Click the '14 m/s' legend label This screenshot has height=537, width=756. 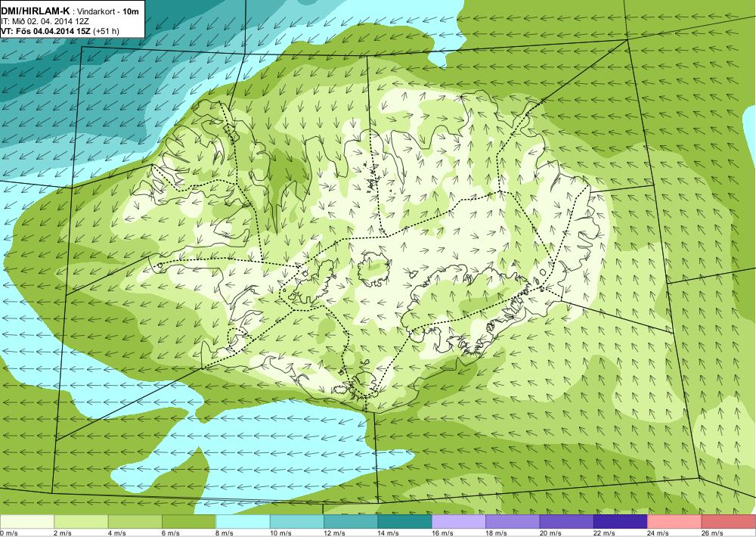tap(389, 533)
